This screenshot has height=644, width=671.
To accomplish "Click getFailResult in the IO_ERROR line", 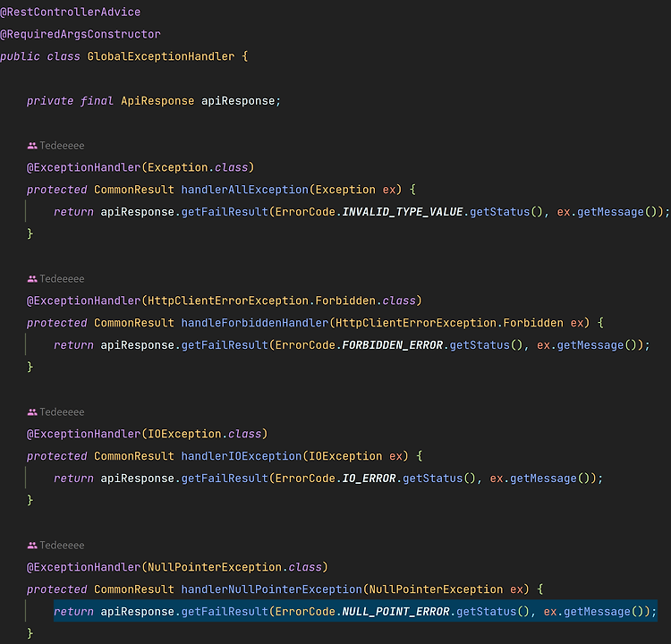I will [x=225, y=479].
